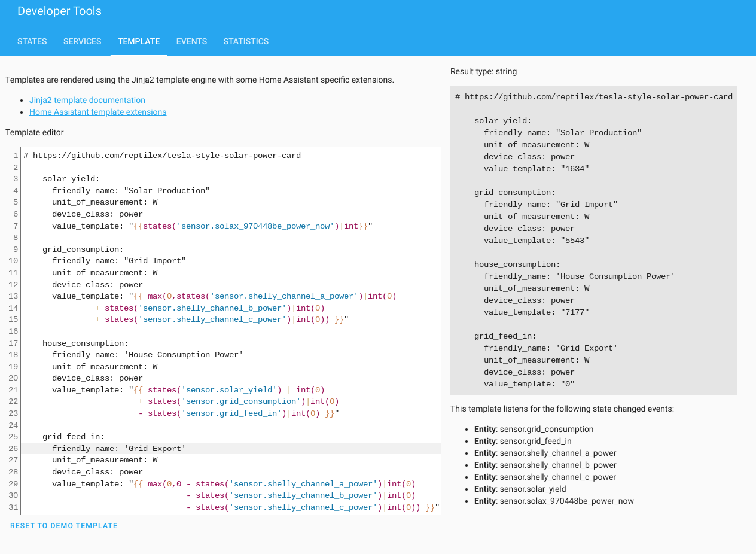This screenshot has width=756, height=554.
Task: Click 'This template listens for' description text
Action: point(562,409)
